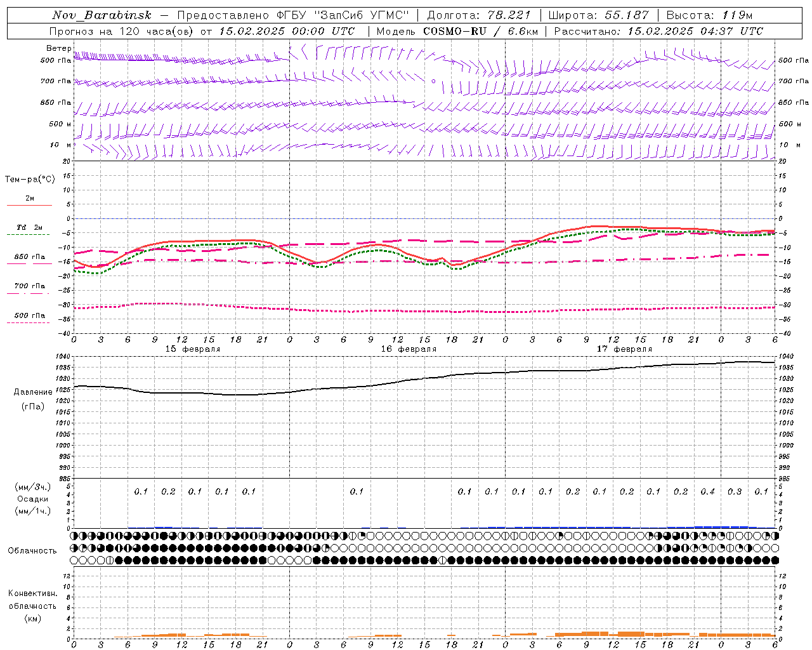The height and width of the screenshot is (650, 812).
Task: Click the 'Тем-ра(°C)' temperature axis title
Action: [x=30, y=180]
